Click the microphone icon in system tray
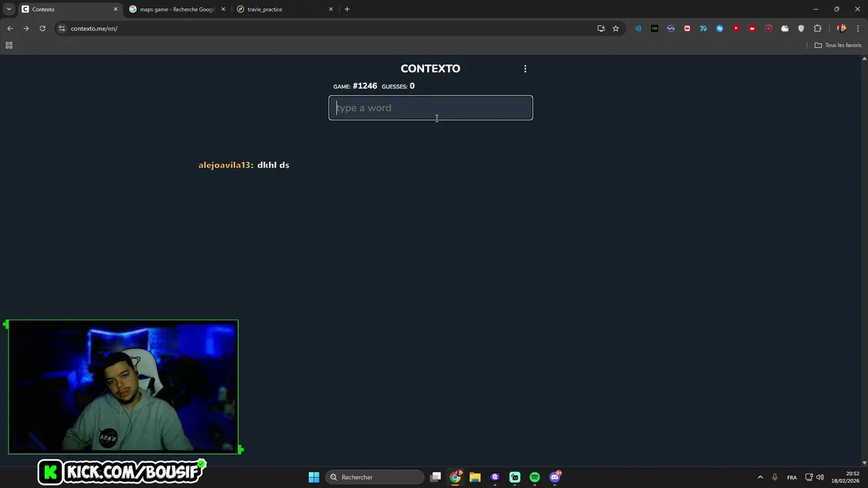 pyautogui.click(x=774, y=477)
